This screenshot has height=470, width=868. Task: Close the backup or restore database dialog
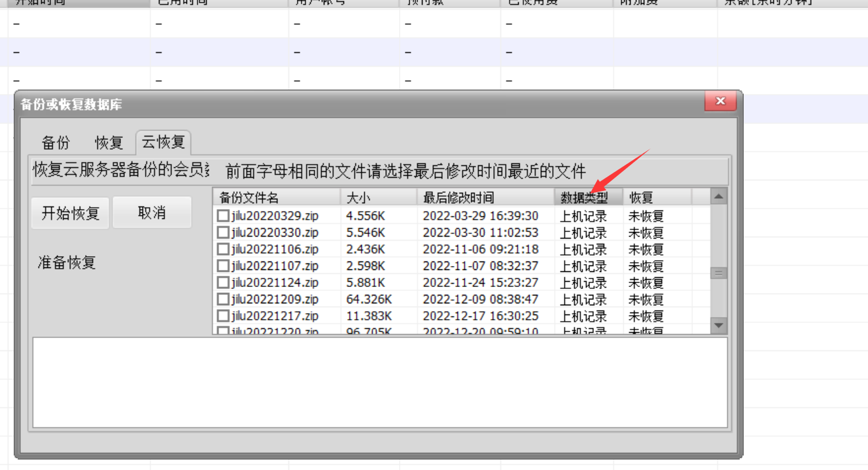[x=720, y=101]
